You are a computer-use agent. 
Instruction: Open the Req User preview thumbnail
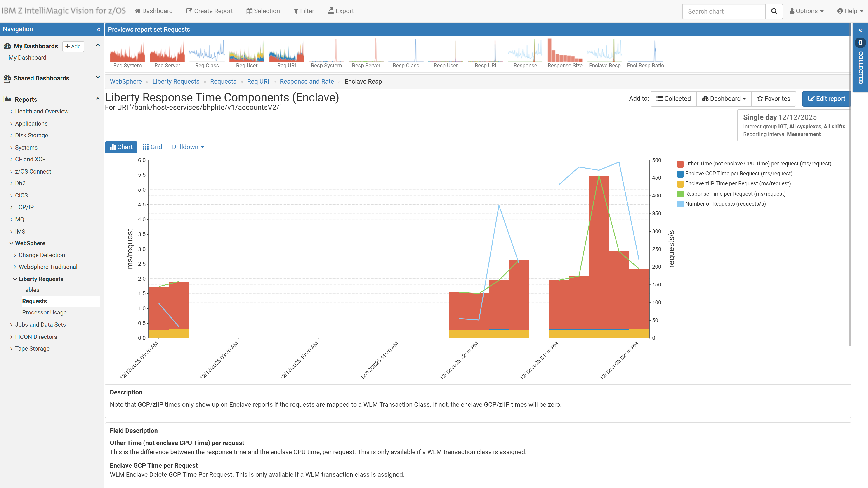247,54
